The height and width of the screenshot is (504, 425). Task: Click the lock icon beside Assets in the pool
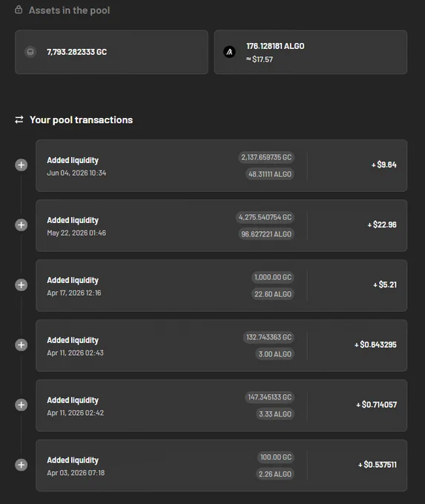[x=19, y=10]
